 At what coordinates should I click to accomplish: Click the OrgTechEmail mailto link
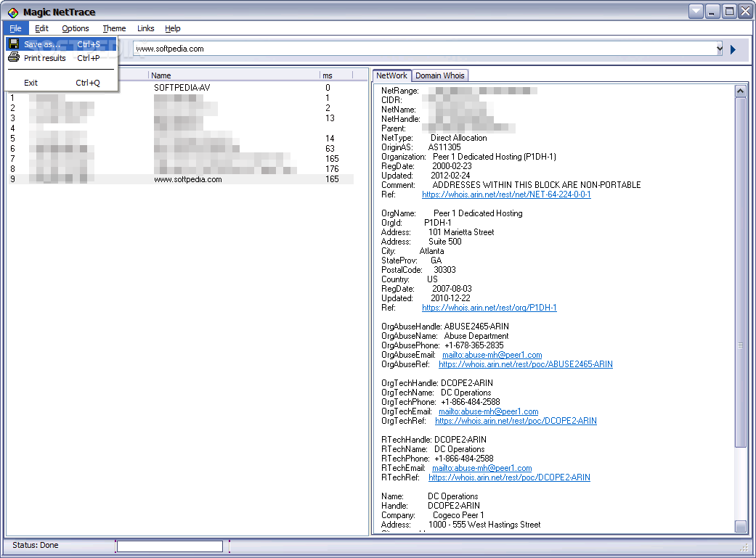(x=489, y=411)
